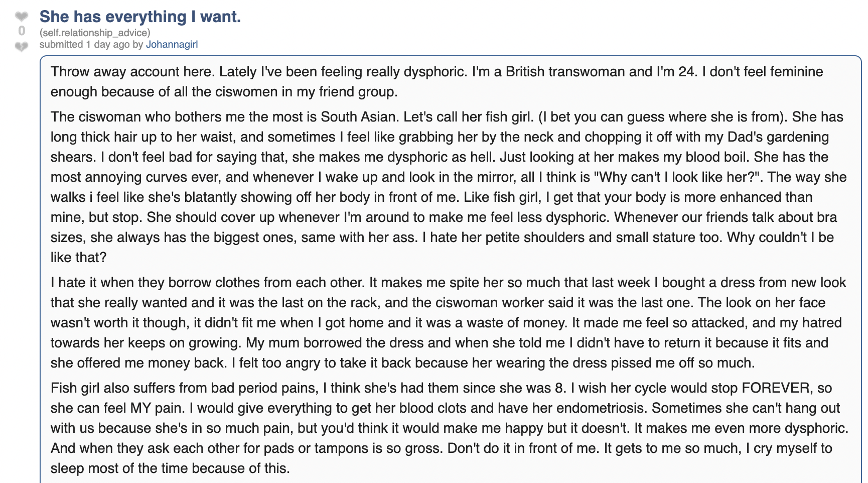Image resolution: width=868 pixels, height=483 pixels.
Task: Click the paragraph starting "Fish girl also suffers"
Action: click(450, 428)
